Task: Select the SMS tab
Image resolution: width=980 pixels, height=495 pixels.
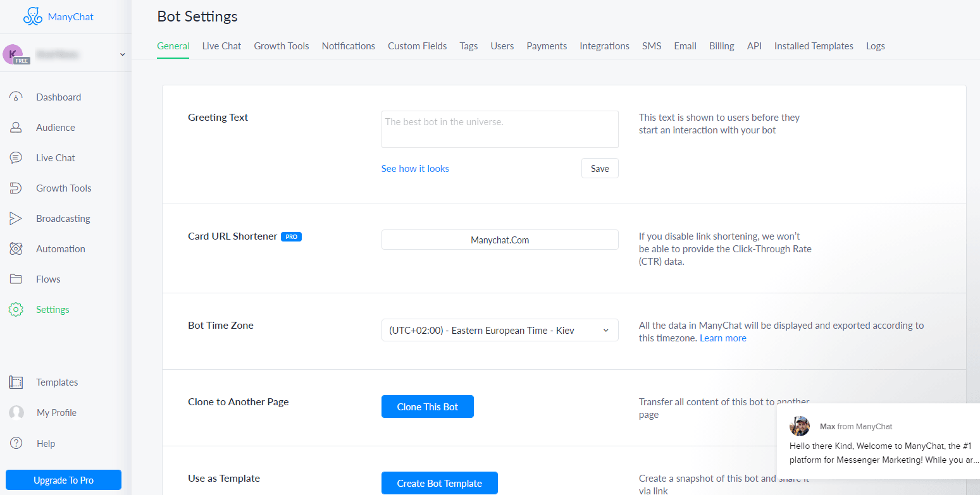Action: point(652,46)
